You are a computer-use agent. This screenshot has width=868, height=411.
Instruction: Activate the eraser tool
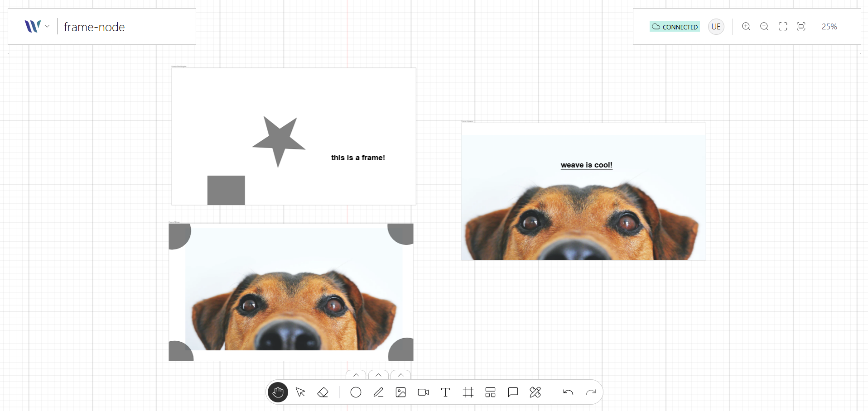323,392
